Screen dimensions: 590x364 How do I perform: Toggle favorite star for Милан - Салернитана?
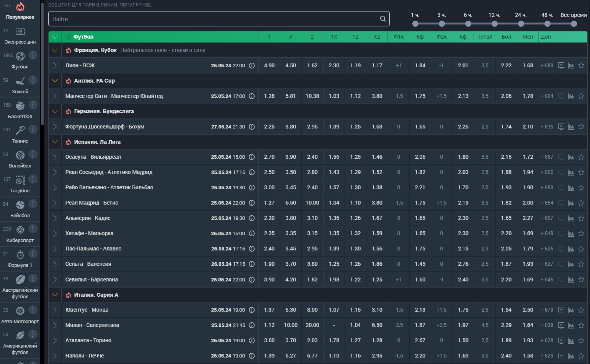point(581,325)
